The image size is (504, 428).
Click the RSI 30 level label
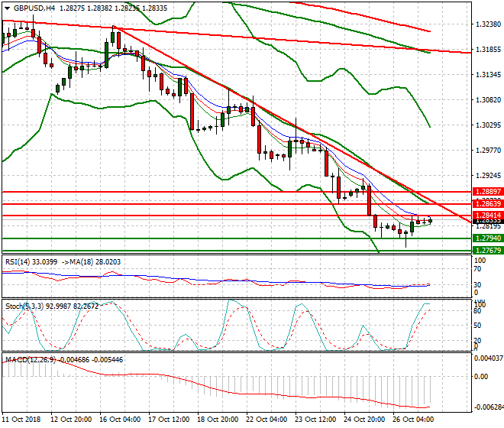pos(477,284)
